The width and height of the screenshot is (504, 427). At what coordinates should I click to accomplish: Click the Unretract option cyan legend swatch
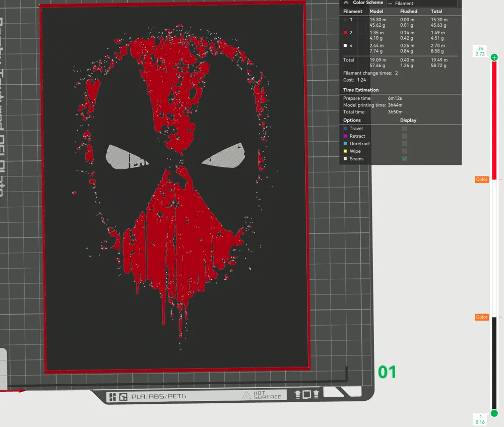(345, 144)
